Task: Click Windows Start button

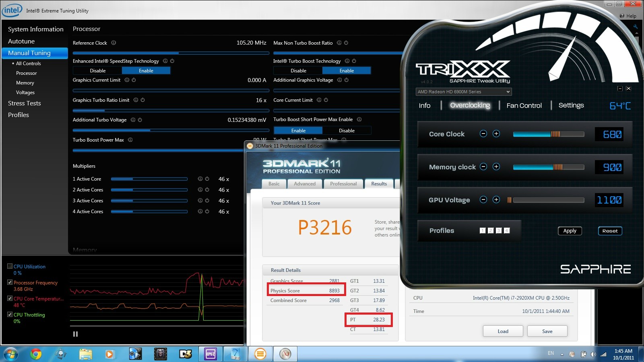Action: click(x=11, y=354)
